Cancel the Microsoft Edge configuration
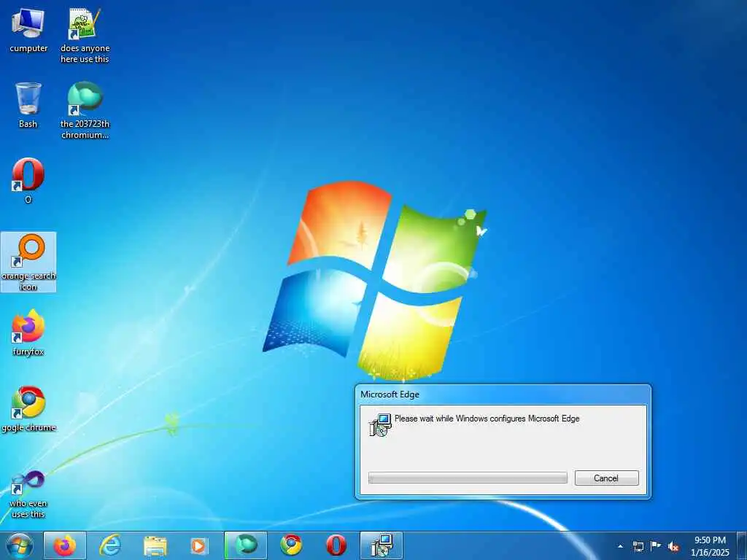The width and height of the screenshot is (747, 560). pos(606,478)
